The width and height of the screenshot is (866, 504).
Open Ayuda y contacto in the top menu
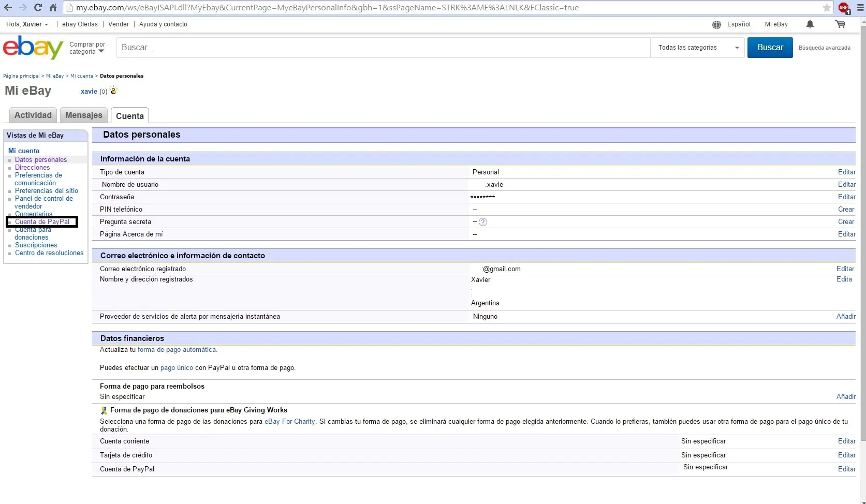point(163,24)
